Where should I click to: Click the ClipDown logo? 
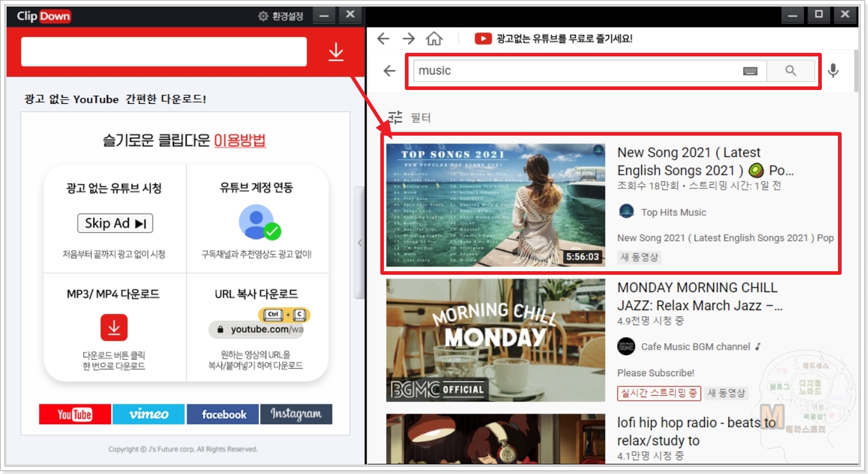[44, 16]
